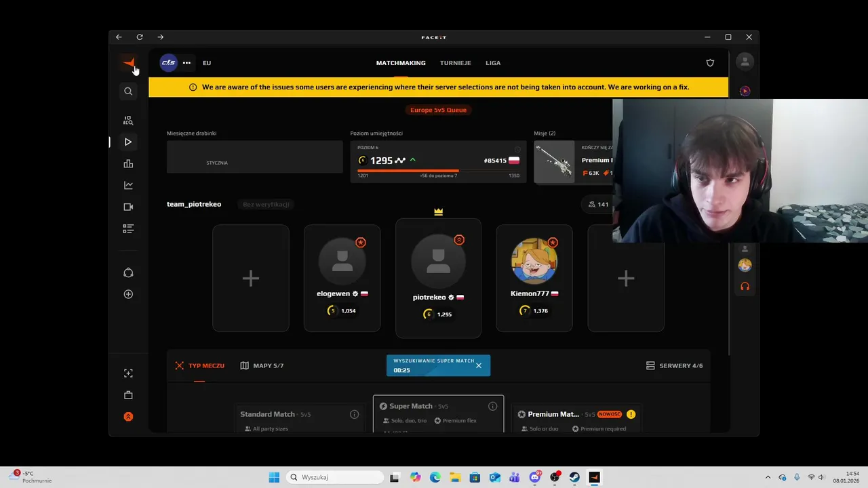This screenshot has height=488, width=868.
Task: Open the clubs hub sidebar icon
Action: click(x=128, y=272)
